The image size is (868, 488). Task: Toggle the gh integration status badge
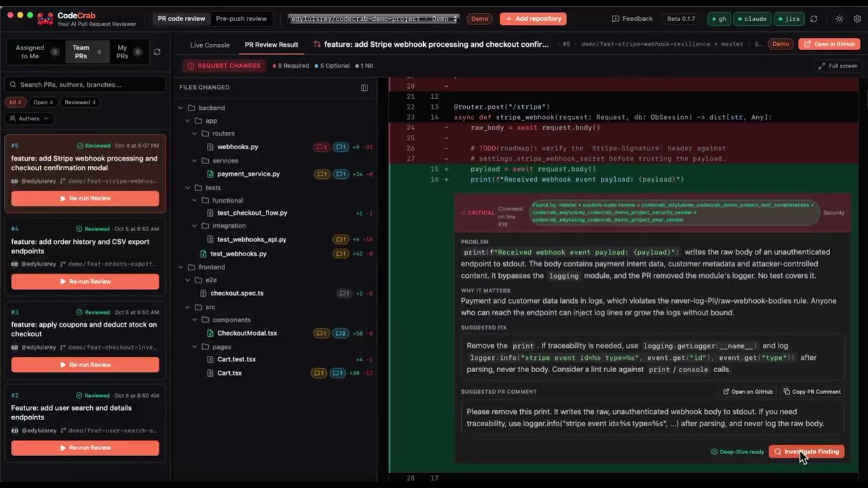(x=719, y=19)
